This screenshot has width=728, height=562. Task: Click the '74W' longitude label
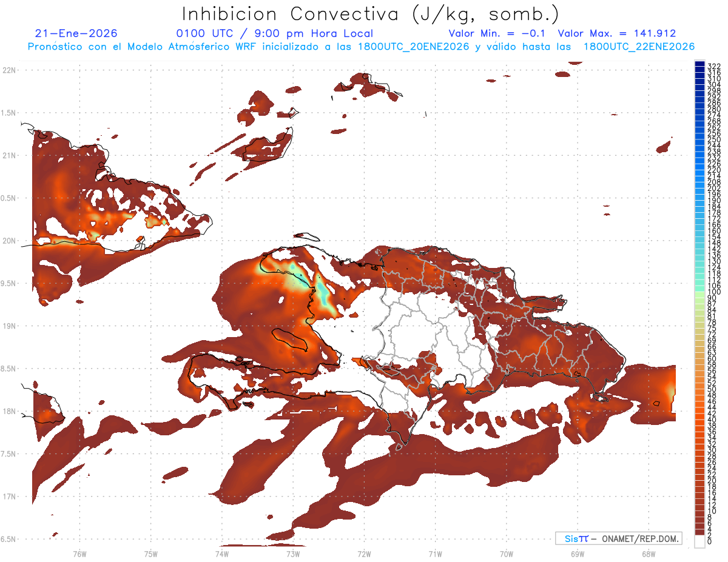pyautogui.click(x=221, y=554)
